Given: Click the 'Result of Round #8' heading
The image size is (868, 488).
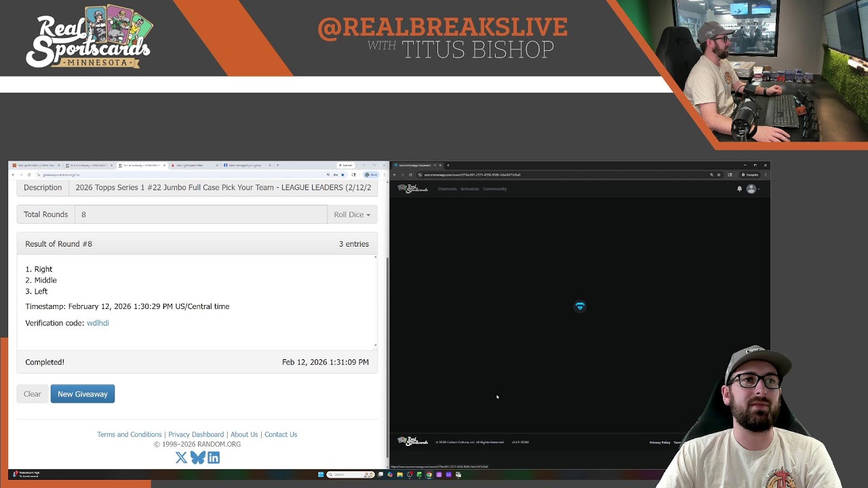Looking at the screenshot, I should (x=58, y=244).
